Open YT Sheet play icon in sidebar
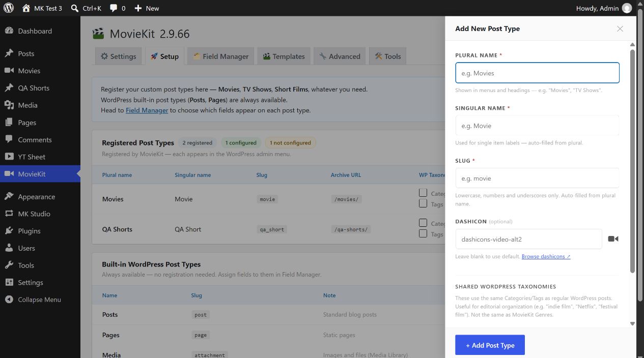The image size is (644, 358). point(9,157)
